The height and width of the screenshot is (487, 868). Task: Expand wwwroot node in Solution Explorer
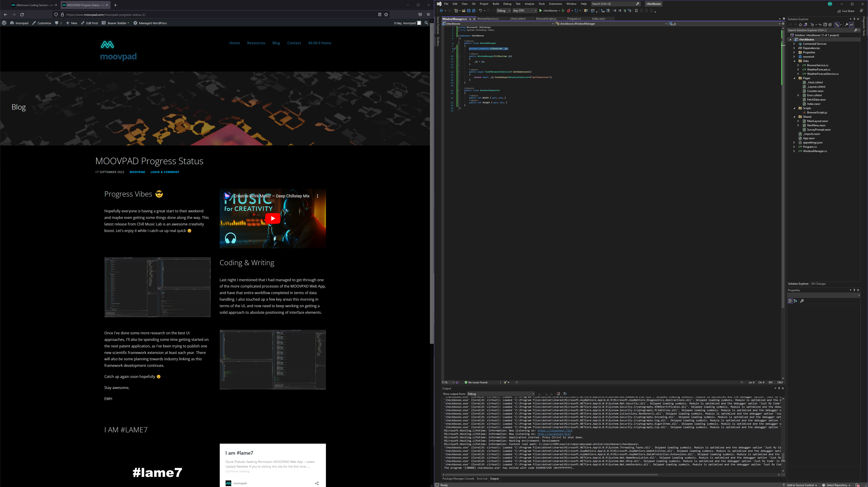795,56
